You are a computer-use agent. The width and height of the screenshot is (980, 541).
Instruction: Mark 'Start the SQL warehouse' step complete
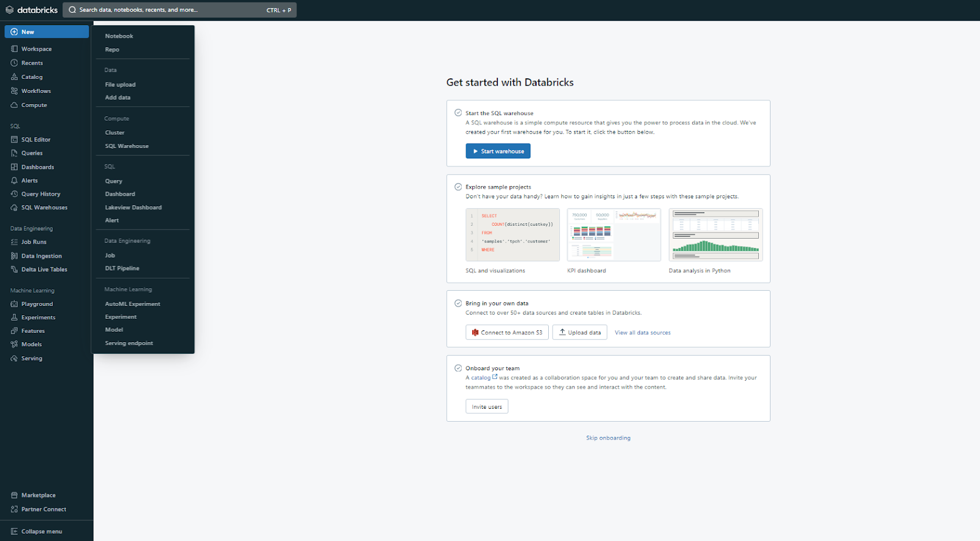point(458,113)
